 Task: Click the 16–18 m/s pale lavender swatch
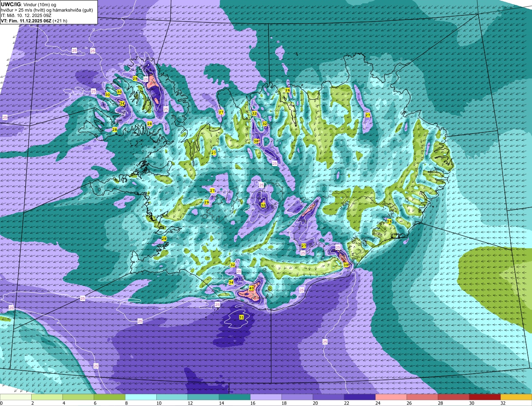tap(266, 397)
